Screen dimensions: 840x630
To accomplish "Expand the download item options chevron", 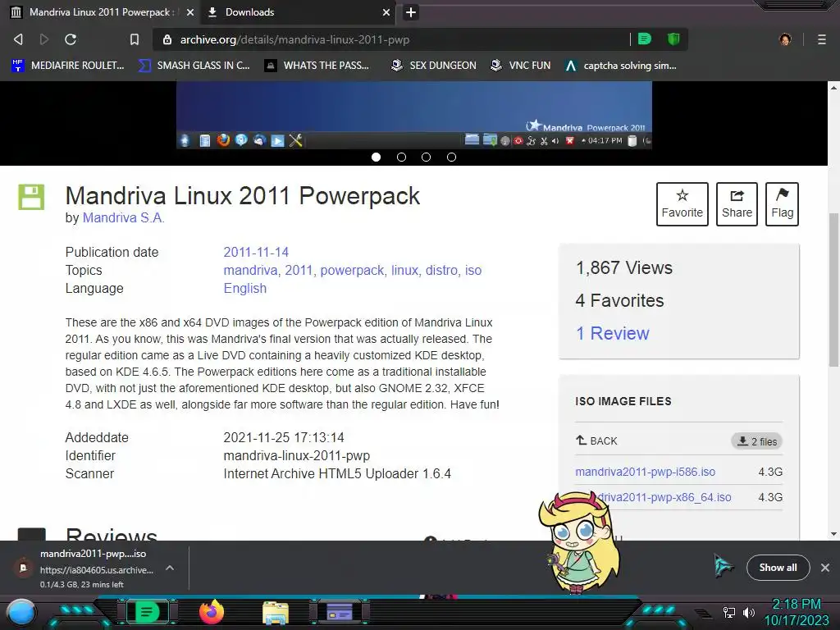I will [169, 568].
